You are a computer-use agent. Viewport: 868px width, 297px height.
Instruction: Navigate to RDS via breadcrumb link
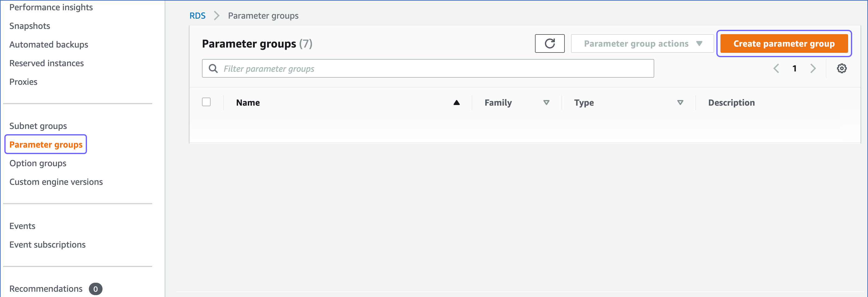click(x=198, y=16)
